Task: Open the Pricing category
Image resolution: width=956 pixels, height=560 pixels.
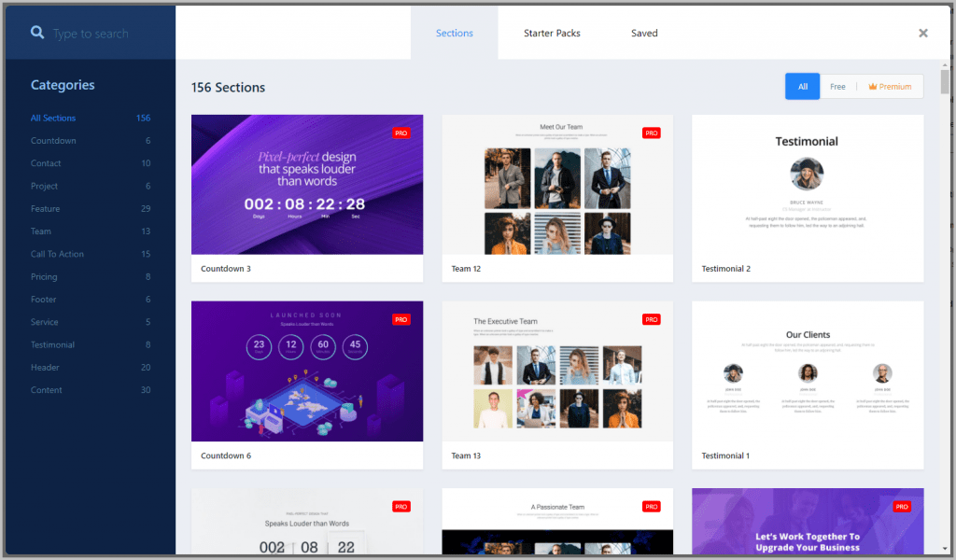Action: (x=91, y=276)
